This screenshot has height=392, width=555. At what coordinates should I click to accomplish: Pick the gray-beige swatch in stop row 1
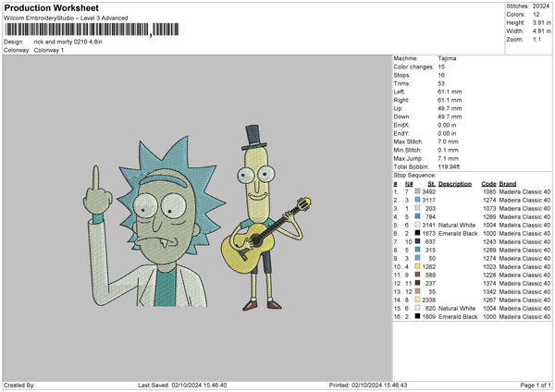tap(417, 191)
